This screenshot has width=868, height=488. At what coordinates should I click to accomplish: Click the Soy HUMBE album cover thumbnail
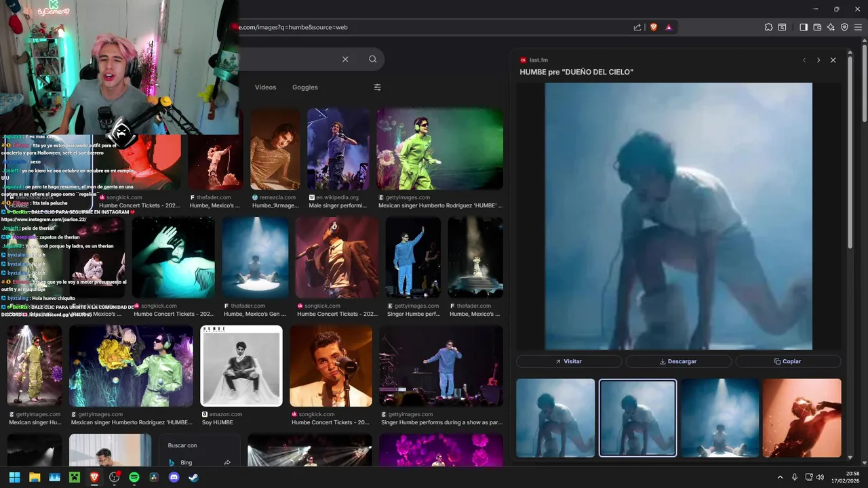click(241, 366)
